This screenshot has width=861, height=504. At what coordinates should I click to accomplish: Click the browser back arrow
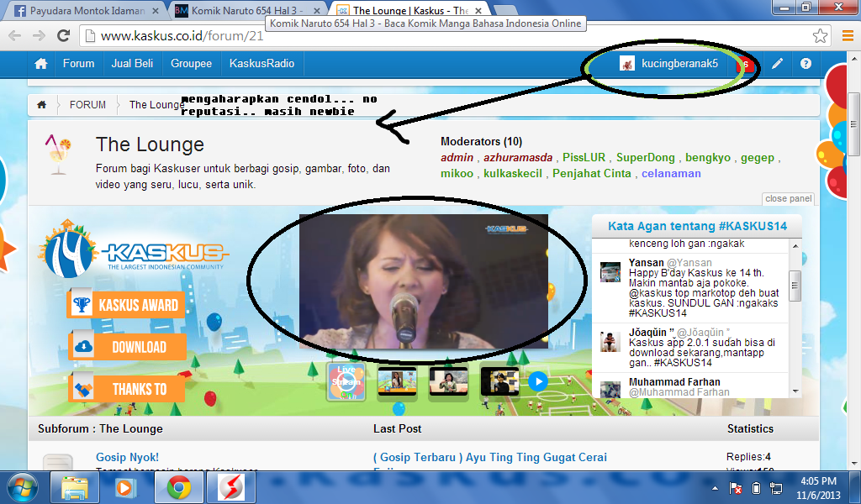coord(15,36)
